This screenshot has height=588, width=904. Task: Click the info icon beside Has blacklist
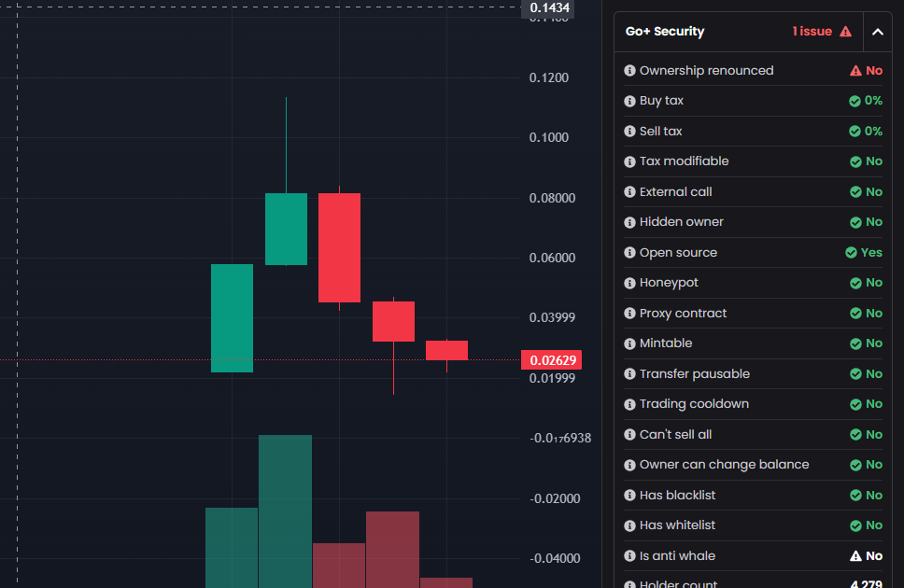click(629, 496)
